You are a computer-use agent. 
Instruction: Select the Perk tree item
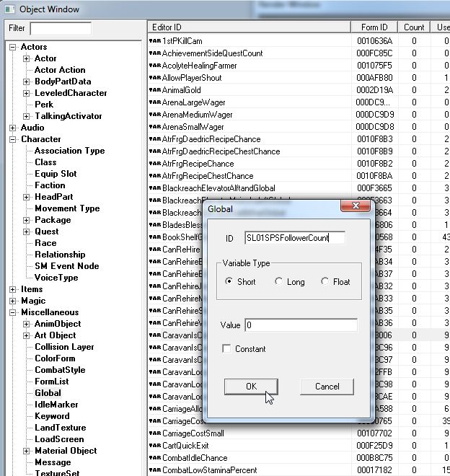point(44,105)
